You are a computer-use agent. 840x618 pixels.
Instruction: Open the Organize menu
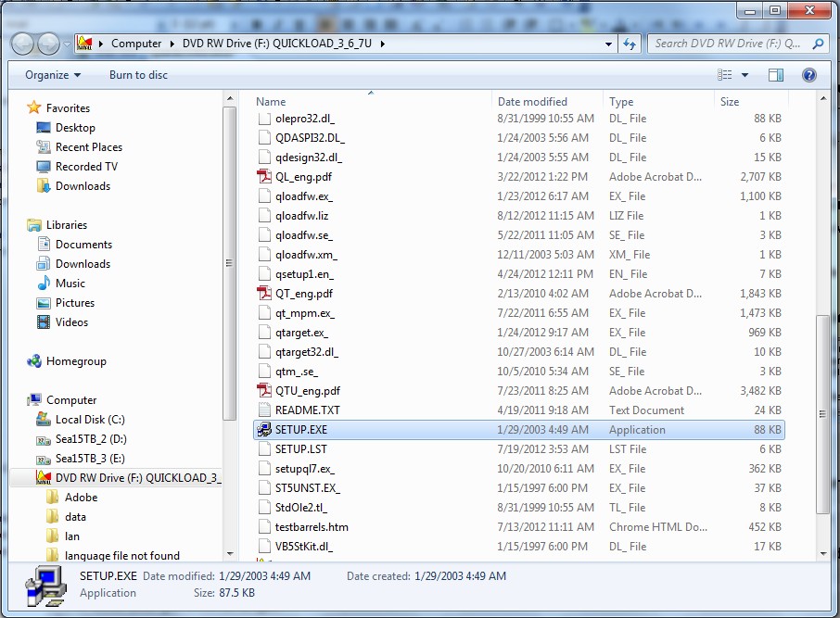click(x=53, y=75)
